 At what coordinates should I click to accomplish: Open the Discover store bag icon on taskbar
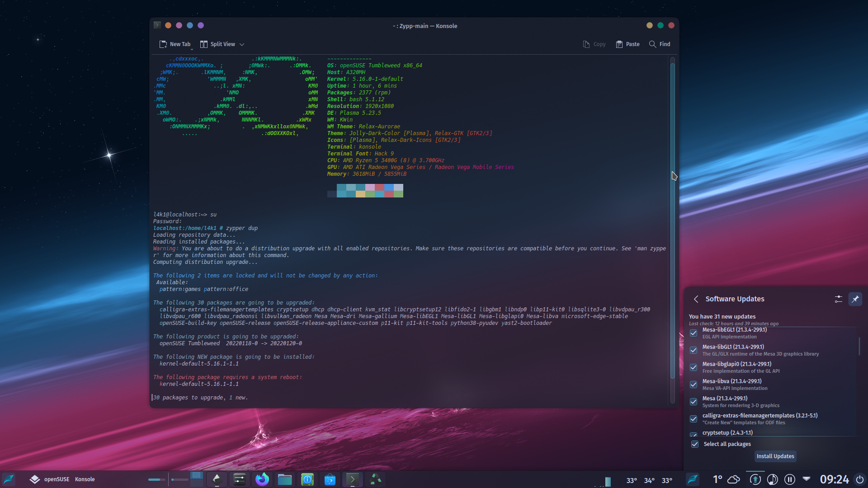click(x=330, y=479)
